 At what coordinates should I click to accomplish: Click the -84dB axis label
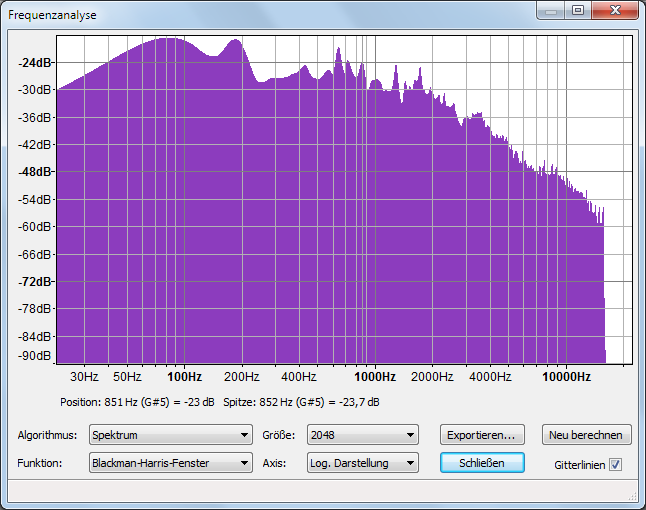pyautogui.click(x=35, y=337)
